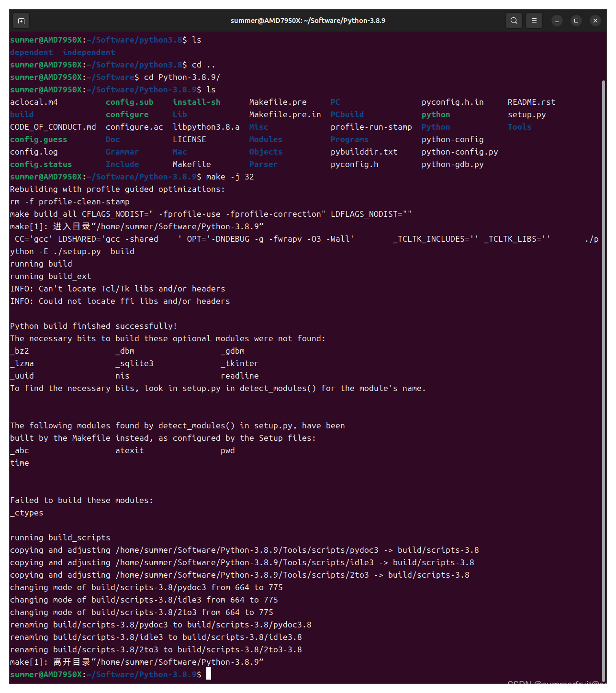Close the terminal window
The width and height of the screenshot is (616, 693).
coord(595,21)
